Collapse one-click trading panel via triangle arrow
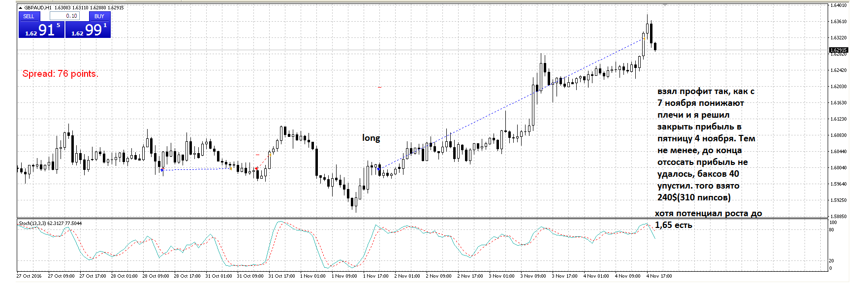868x289 pixels. click(20, 8)
